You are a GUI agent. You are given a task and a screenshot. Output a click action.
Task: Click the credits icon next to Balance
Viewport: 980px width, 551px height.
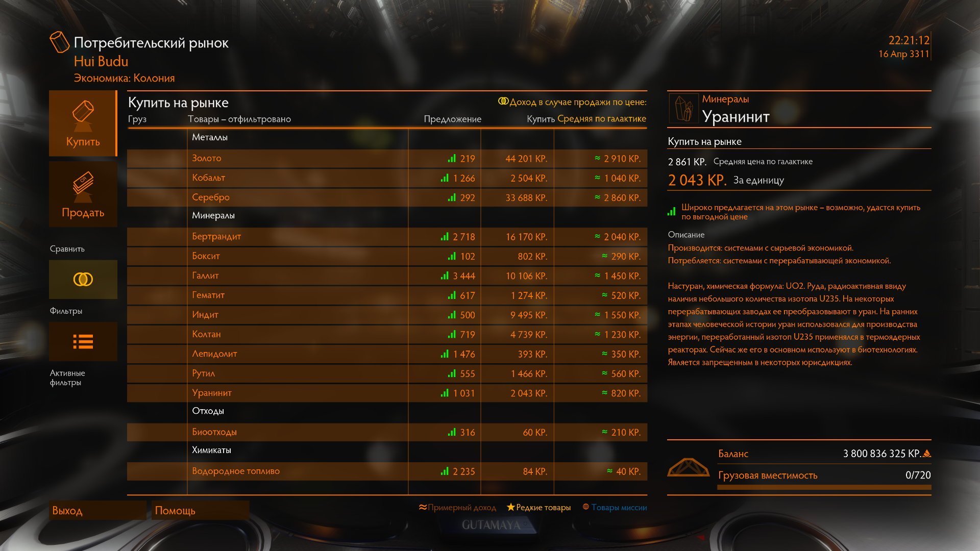click(x=927, y=453)
